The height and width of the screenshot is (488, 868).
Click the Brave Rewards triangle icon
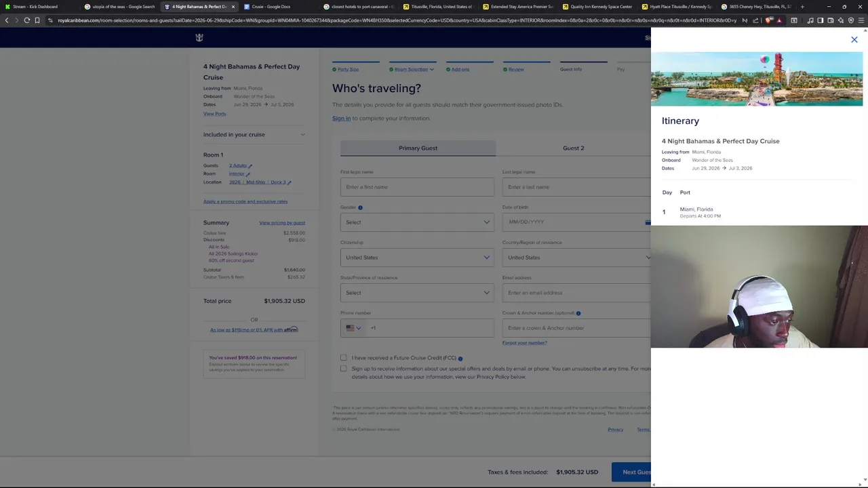779,20
